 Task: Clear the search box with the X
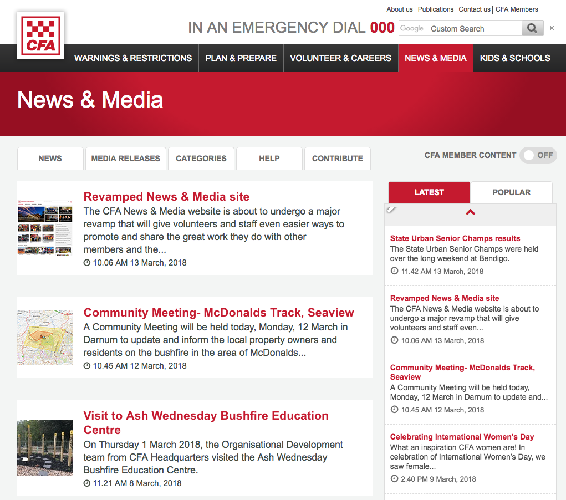(x=552, y=28)
